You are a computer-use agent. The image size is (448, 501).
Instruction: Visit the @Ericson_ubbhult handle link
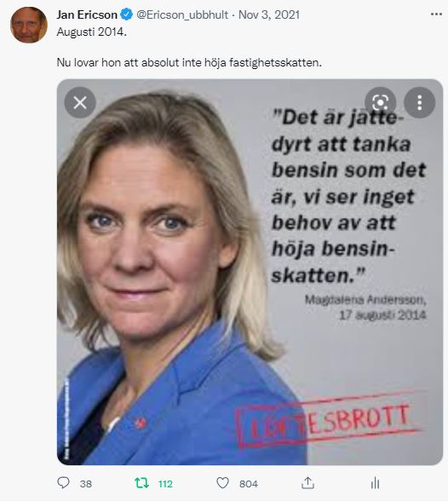click(182, 14)
